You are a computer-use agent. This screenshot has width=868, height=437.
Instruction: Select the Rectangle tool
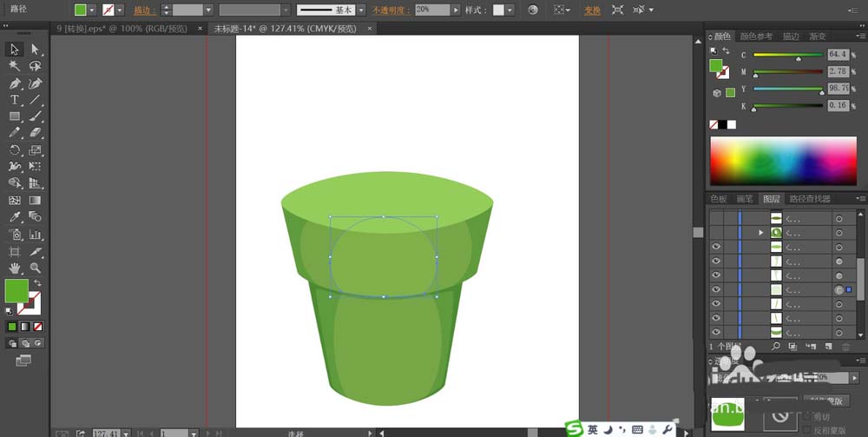pyautogui.click(x=15, y=116)
